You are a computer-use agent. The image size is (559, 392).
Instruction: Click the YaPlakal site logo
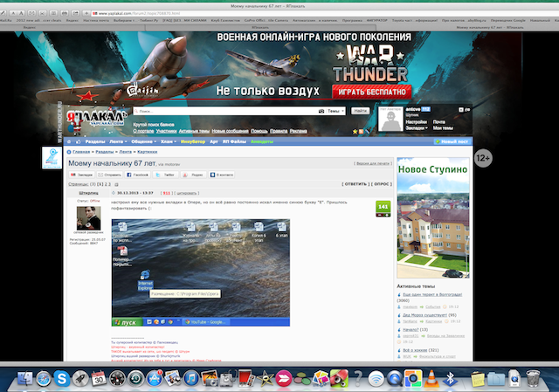[96, 118]
